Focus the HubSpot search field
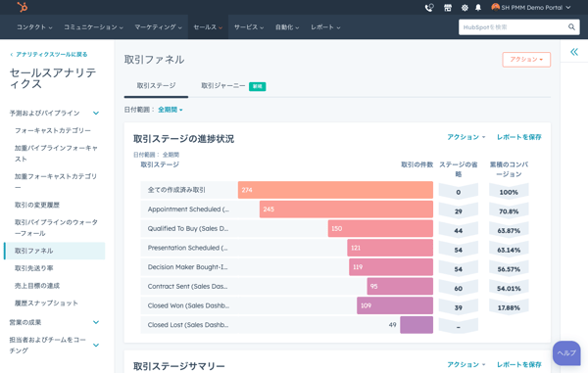Viewport: 588px width, 373px height. coord(519,27)
